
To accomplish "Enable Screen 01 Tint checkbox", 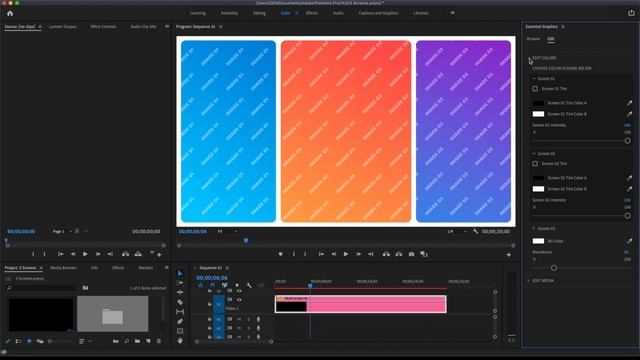I will click(x=535, y=89).
